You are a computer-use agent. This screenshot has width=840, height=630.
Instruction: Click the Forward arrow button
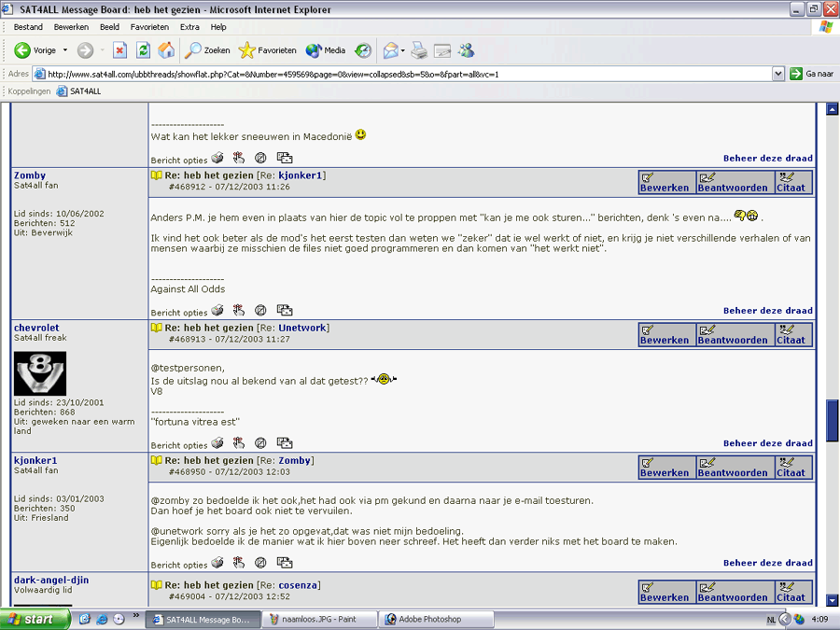tap(85, 50)
